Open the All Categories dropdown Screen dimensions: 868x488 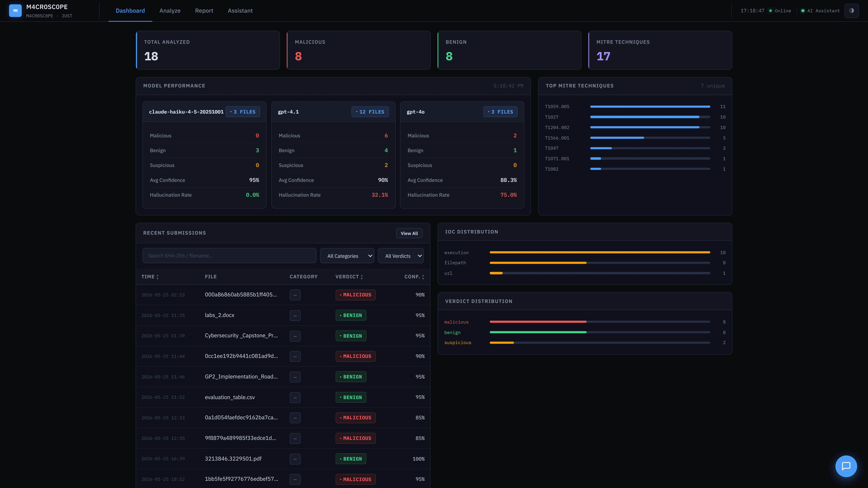click(347, 256)
